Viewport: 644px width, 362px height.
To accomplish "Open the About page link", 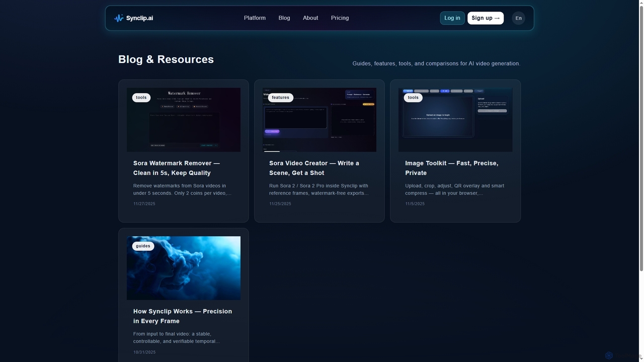I will click(310, 18).
